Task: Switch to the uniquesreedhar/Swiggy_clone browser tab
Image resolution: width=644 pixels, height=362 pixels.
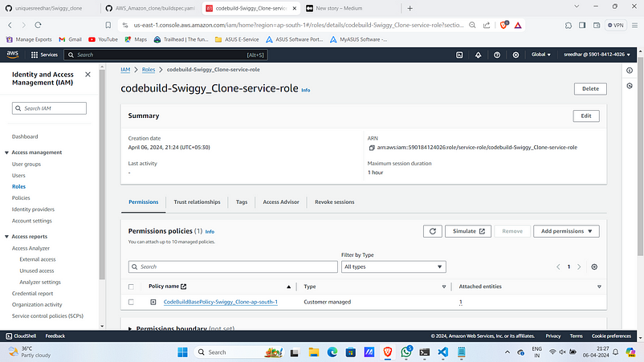Action: click(48, 8)
